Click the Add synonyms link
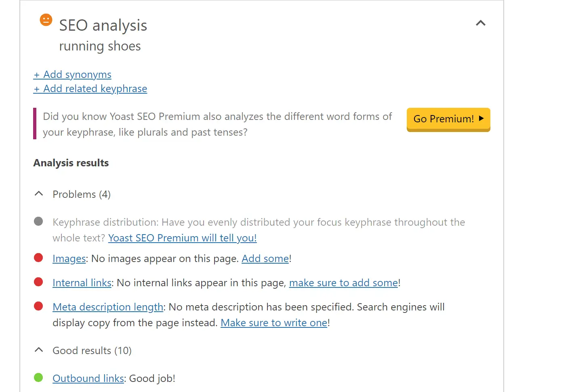Screen dimensions: 572x392 72,75
